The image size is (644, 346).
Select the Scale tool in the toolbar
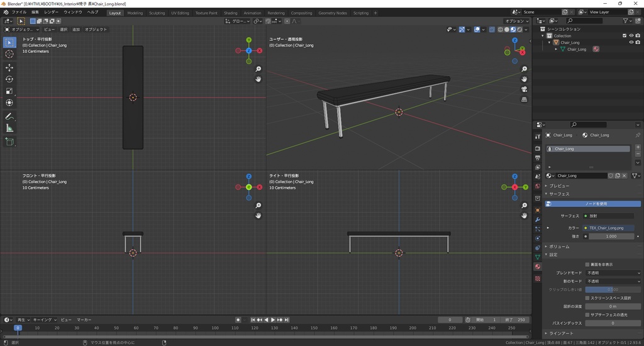click(x=9, y=91)
